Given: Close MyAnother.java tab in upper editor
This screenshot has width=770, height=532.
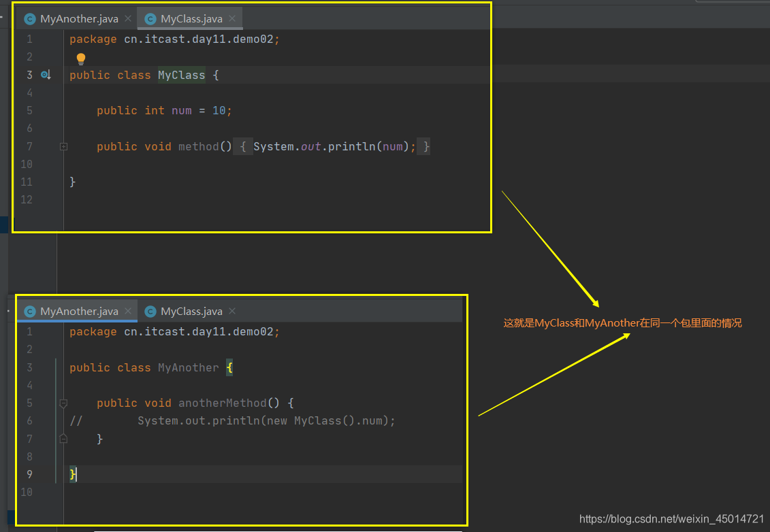Looking at the screenshot, I should coord(128,18).
